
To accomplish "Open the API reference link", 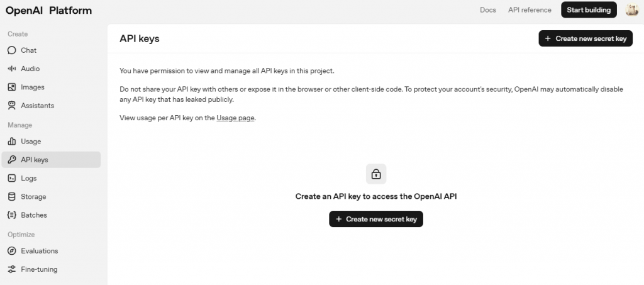I will [530, 10].
